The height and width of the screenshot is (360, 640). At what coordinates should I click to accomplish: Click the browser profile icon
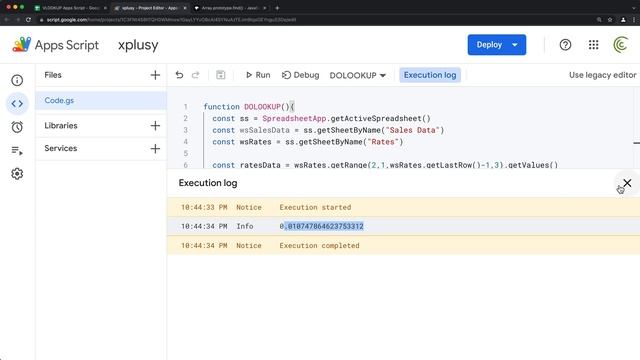[x=623, y=20]
